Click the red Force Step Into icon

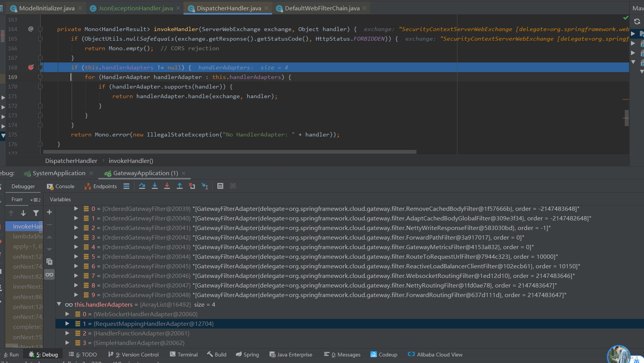tap(167, 186)
